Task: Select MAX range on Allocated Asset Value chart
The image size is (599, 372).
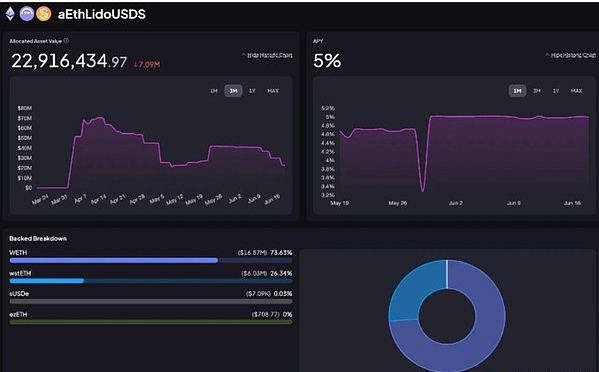Action: click(273, 91)
